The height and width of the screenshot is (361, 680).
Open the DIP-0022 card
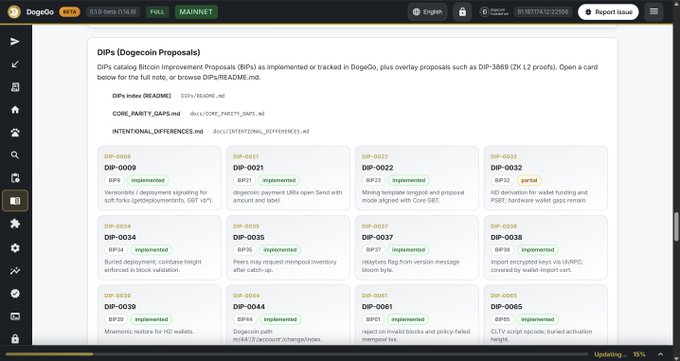point(417,178)
